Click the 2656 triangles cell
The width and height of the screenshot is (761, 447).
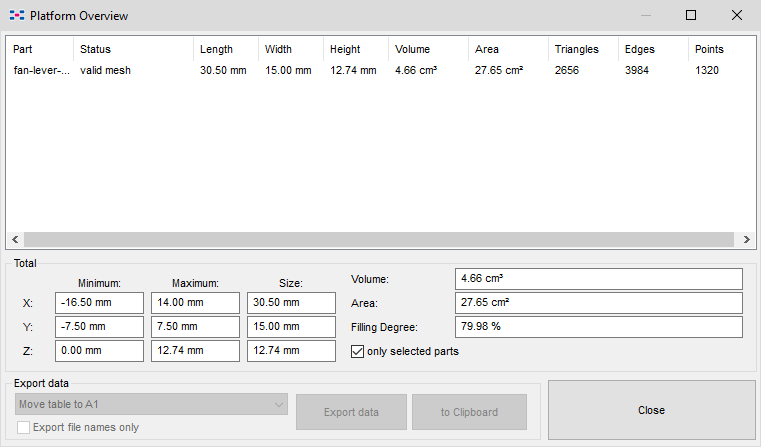(x=567, y=70)
